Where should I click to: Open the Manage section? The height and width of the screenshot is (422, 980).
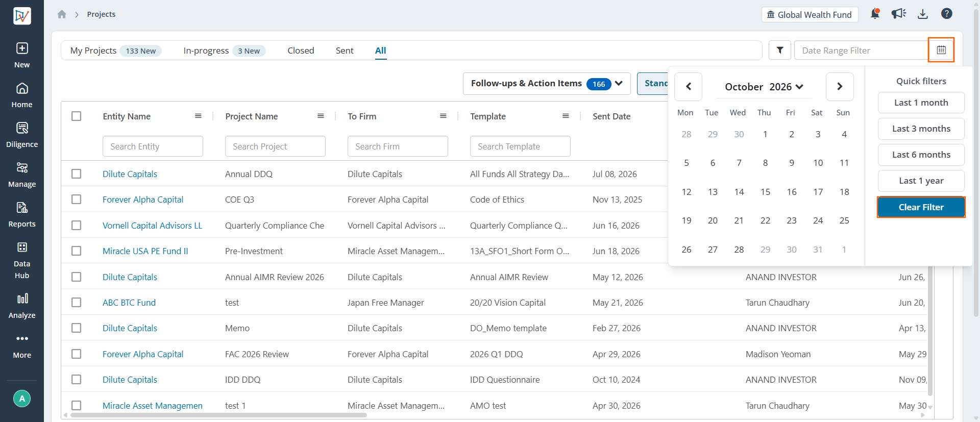pos(22,175)
